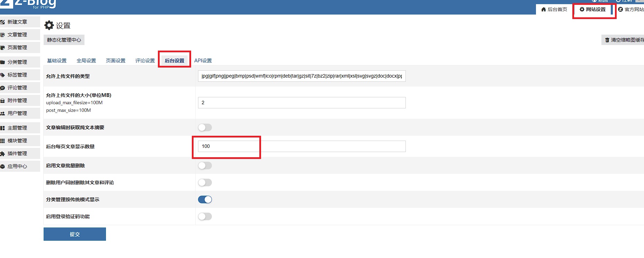Click the 应用中心 cube icon
644x258 pixels.
pos(2,167)
